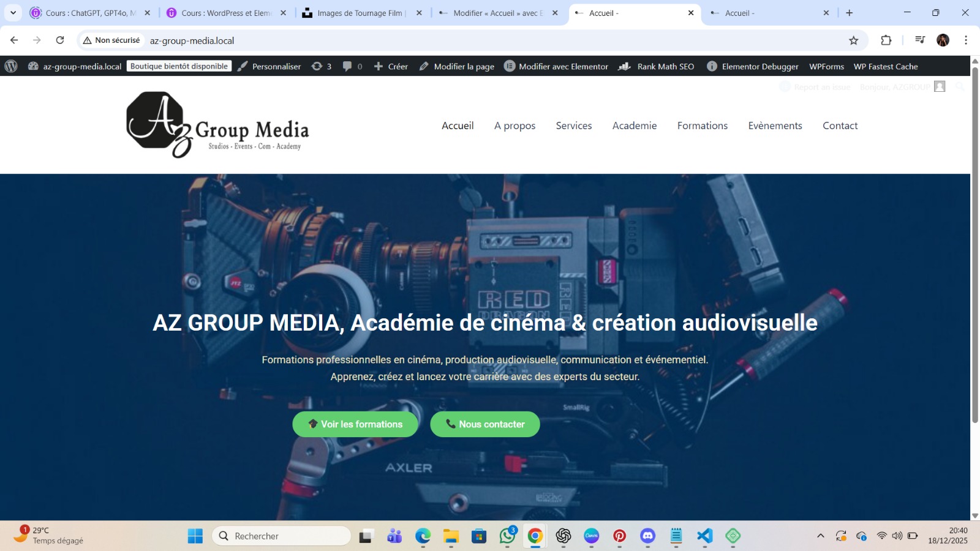Screen dimensions: 980x551
Task: Click Modifier avec Elementor in admin bar
Action: [x=556, y=66]
